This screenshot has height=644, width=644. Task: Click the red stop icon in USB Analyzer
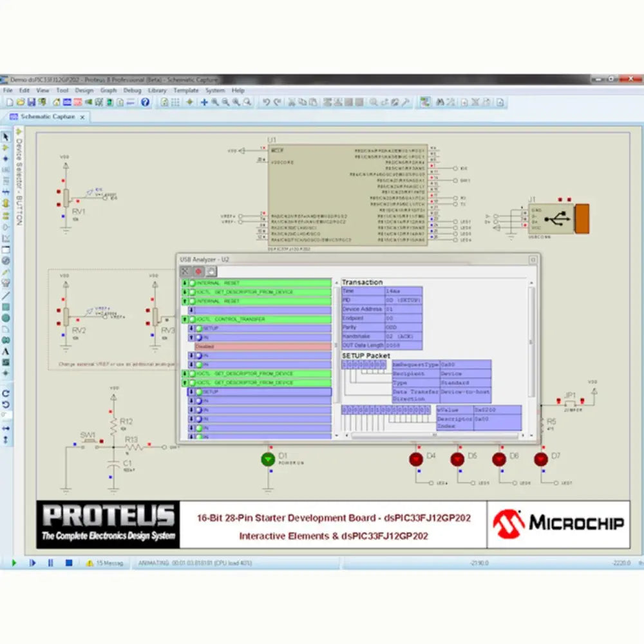[198, 271]
